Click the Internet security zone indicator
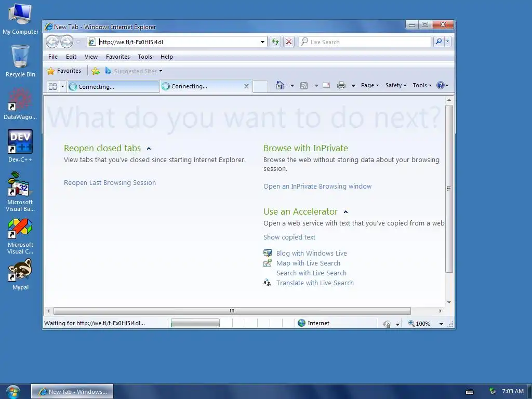Image resolution: width=532 pixels, height=399 pixels. (313, 323)
